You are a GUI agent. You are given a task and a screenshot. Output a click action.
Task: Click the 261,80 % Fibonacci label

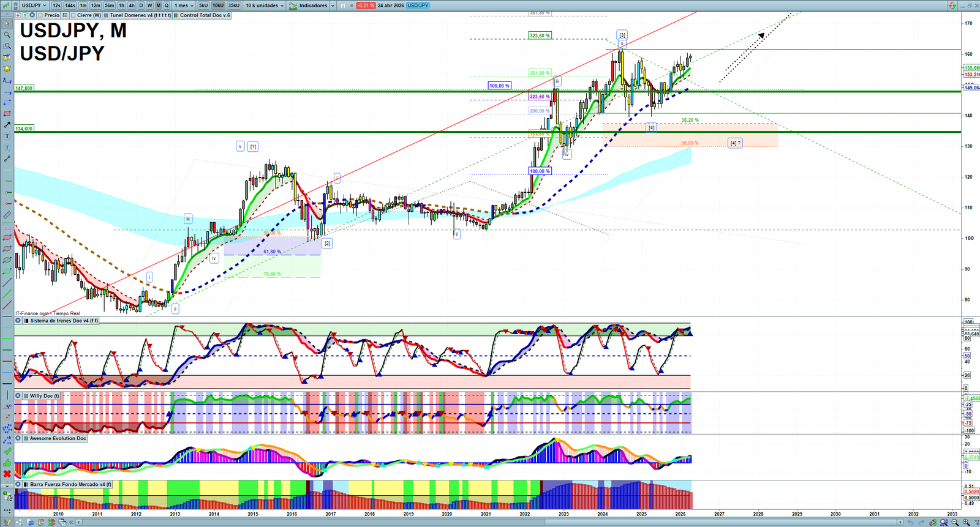[x=540, y=73]
